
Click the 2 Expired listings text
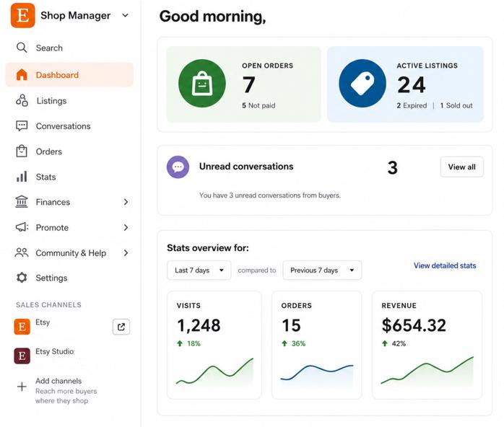click(412, 105)
